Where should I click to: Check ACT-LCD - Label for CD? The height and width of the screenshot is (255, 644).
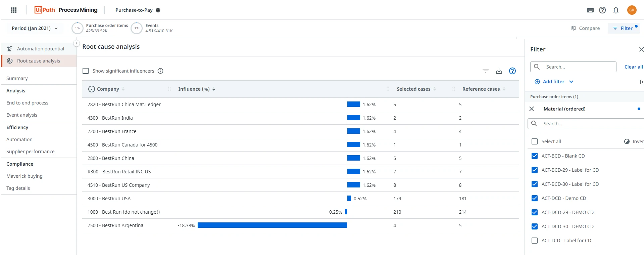pyautogui.click(x=535, y=241)
